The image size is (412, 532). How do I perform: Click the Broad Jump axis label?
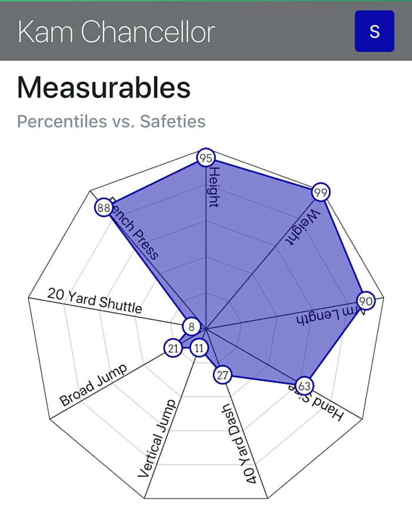(94, 385)
